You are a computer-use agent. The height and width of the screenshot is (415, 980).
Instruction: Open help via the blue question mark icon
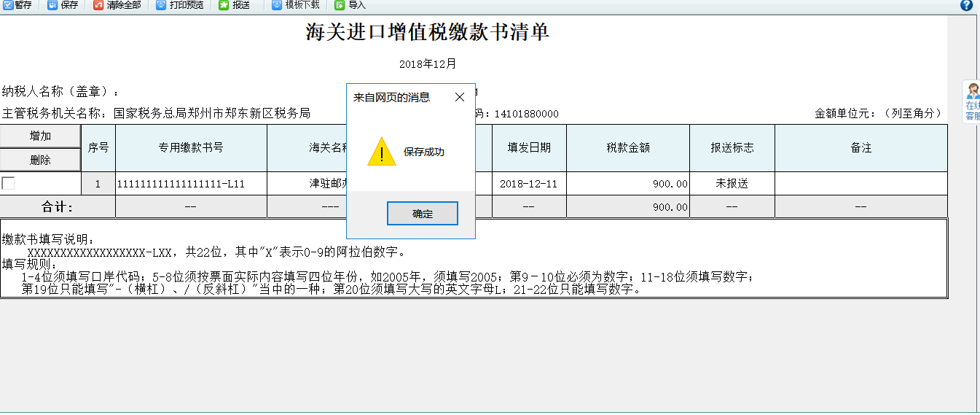coord(966,5)
